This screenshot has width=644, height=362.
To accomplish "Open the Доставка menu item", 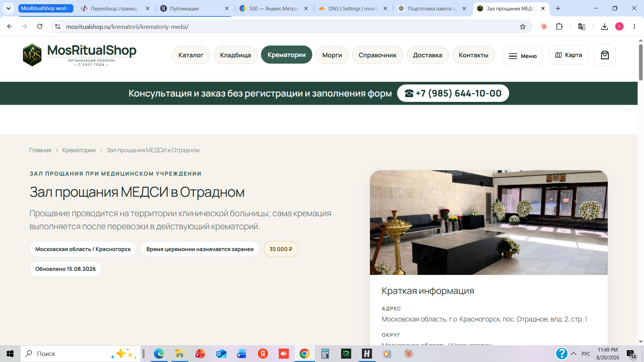I will point(428,55).
